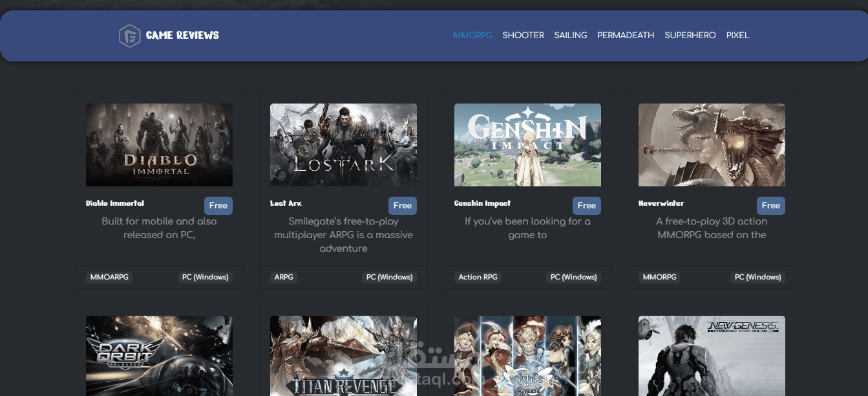Viewport: 868px width, 396px height.
Task: Select the MMORPG navigation item
Action: [x=472, y=36]
